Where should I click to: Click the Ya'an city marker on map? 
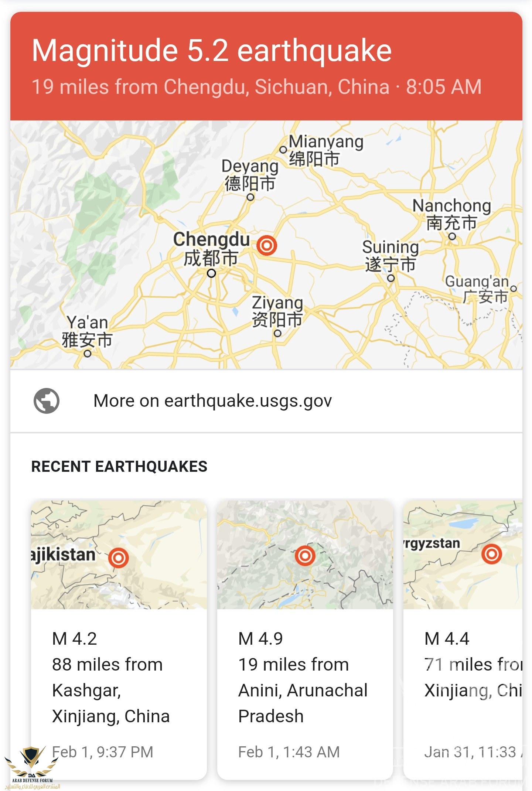click(88, 354)
